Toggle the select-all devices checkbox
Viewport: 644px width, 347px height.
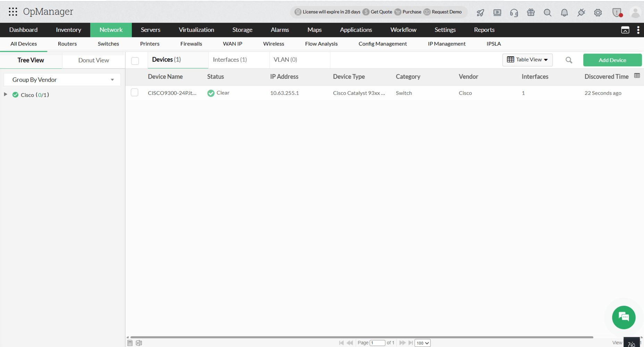pos(135,61)
